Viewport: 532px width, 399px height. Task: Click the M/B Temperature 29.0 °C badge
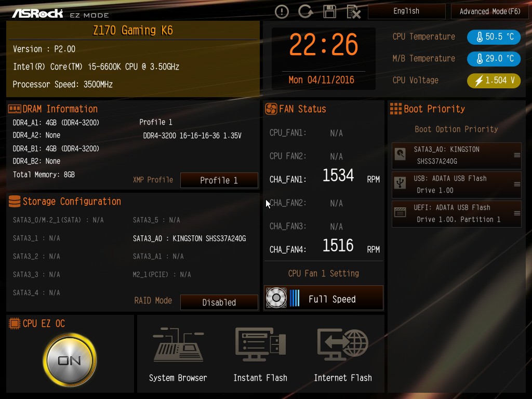pos(494,59)
